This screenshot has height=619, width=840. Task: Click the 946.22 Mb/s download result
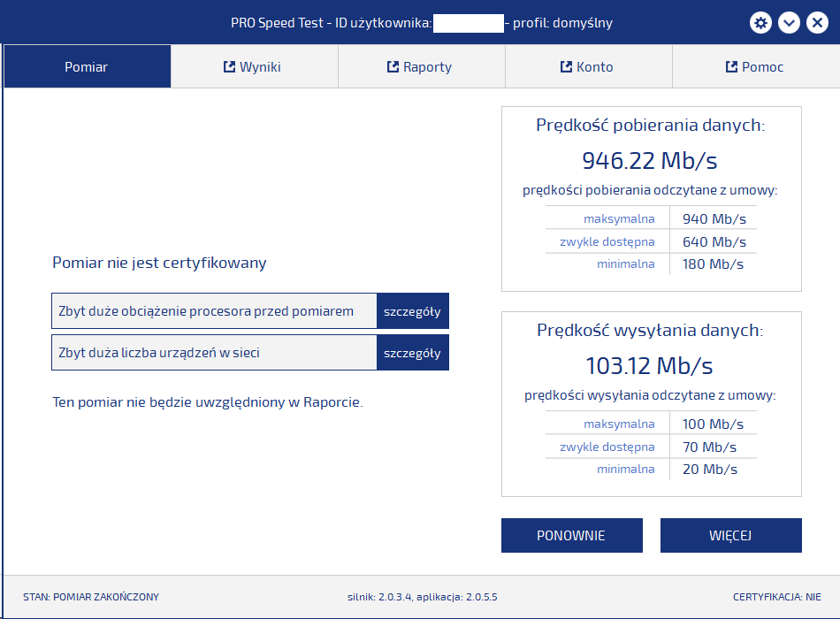[650, 160]
